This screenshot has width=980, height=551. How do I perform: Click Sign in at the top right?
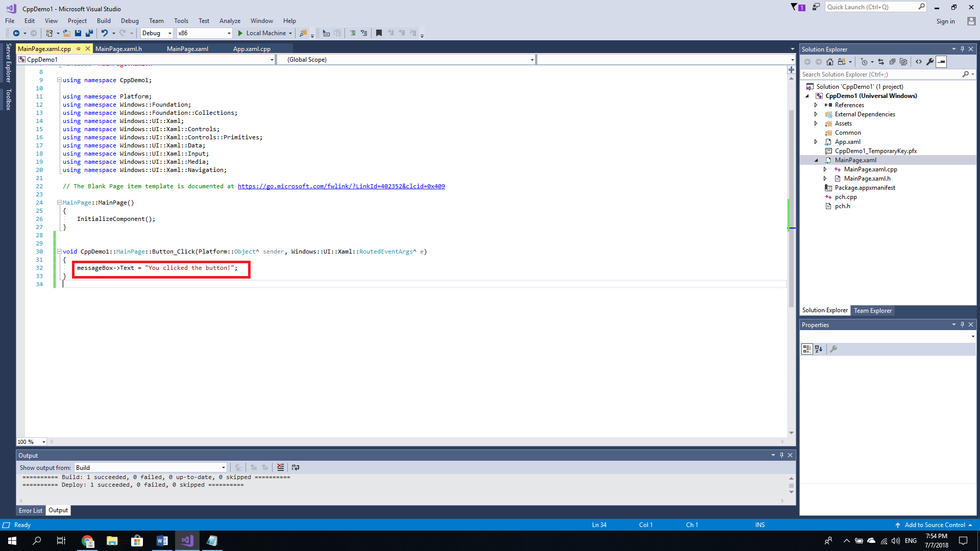point(945,21)
